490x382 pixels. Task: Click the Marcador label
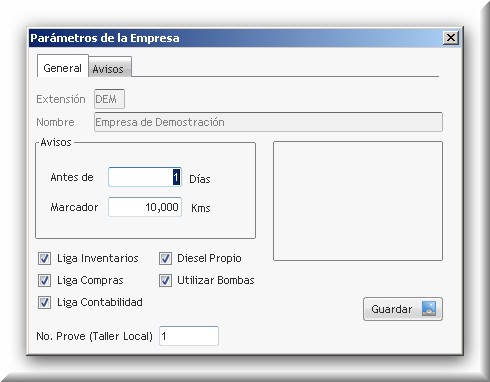(74, 207)
